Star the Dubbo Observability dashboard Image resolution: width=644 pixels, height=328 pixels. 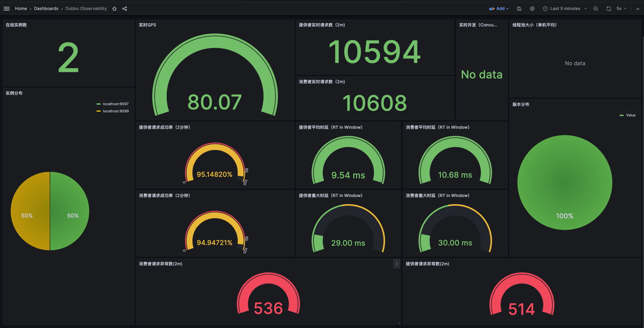(114, 8)
